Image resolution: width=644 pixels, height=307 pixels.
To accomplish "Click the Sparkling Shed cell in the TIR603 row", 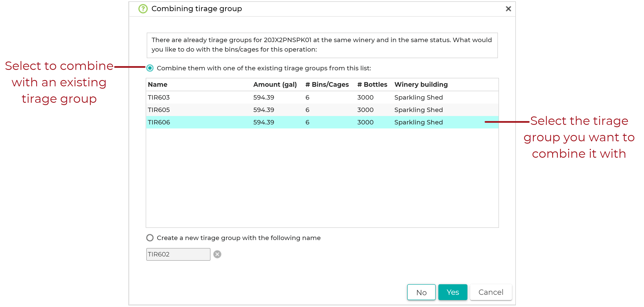I will coord(418,97).
